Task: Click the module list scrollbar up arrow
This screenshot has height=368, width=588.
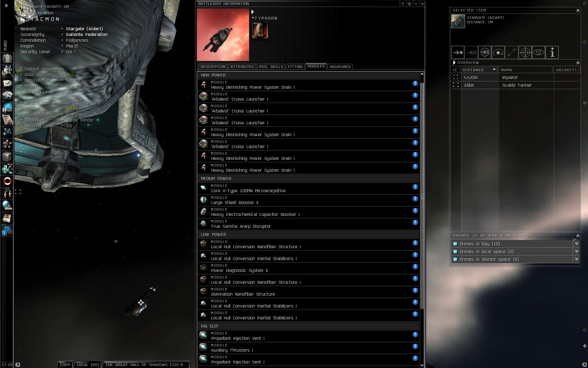Action: pyautogui.click(x=422, y=74)
